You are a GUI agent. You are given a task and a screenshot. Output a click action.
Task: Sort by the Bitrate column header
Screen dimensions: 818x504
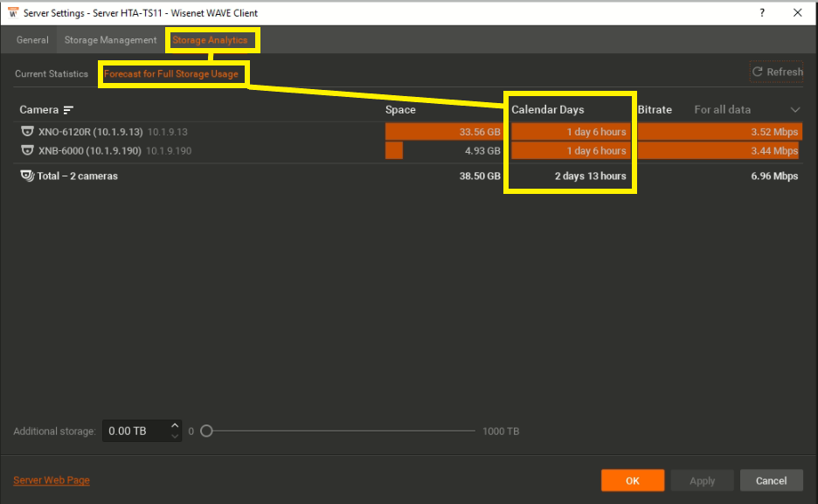tap(655, 110)
